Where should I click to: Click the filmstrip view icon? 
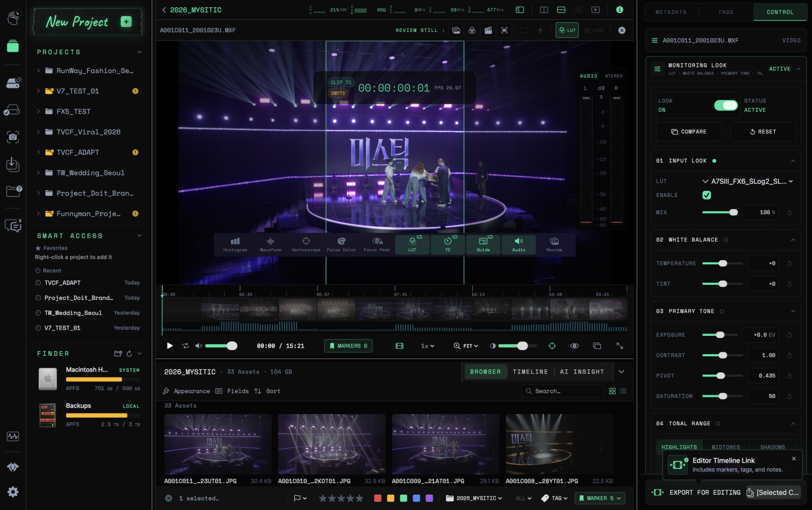click(399, 346)
